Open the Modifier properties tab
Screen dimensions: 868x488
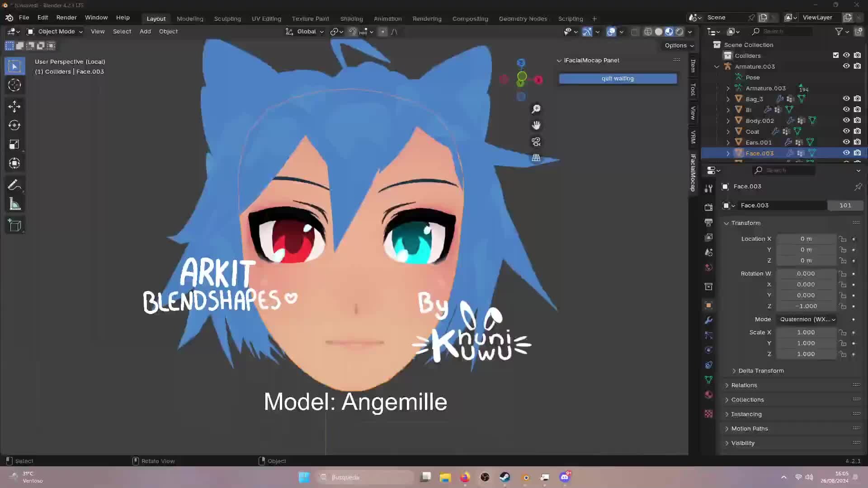[708, 320]
